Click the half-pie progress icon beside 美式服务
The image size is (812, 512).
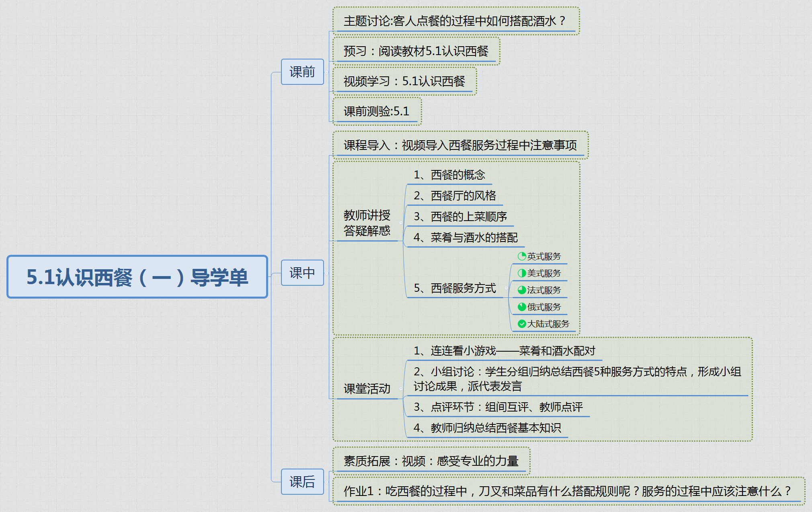(x=521, y=273)
